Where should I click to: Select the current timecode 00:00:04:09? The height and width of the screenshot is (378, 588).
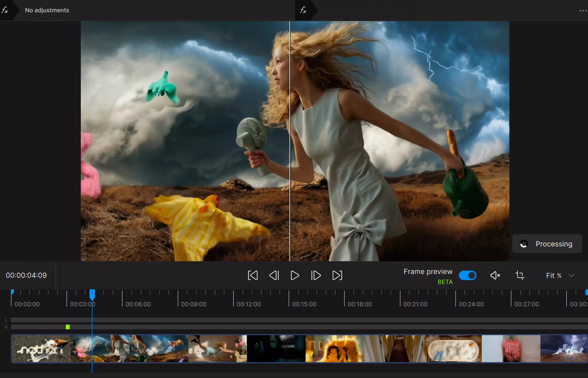tap(26, 275)
